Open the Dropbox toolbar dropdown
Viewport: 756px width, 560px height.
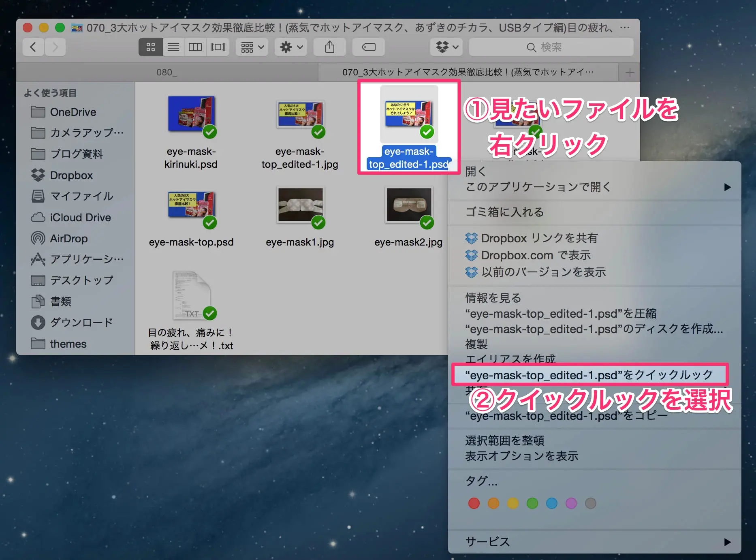(446, 47)
